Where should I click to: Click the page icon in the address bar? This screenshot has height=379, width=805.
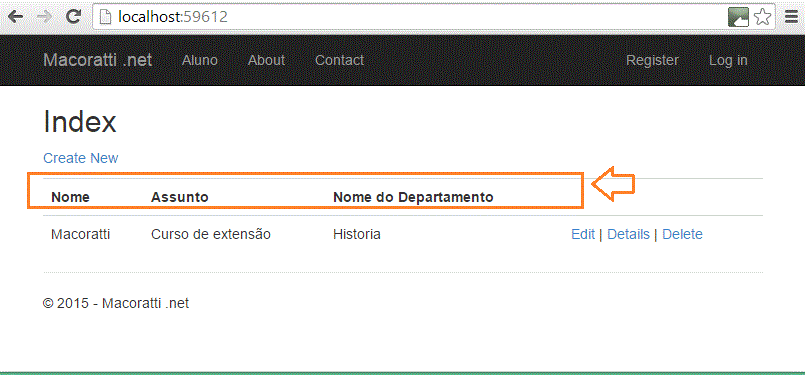[105, 17]
